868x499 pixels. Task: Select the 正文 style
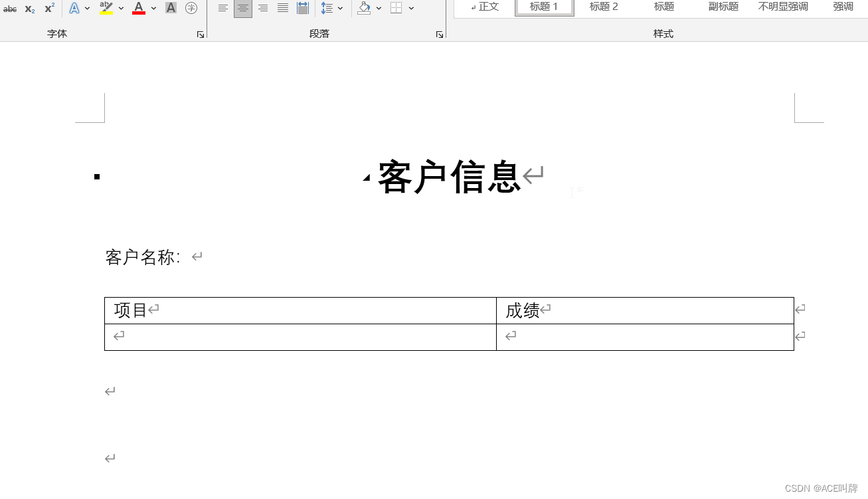486,7
